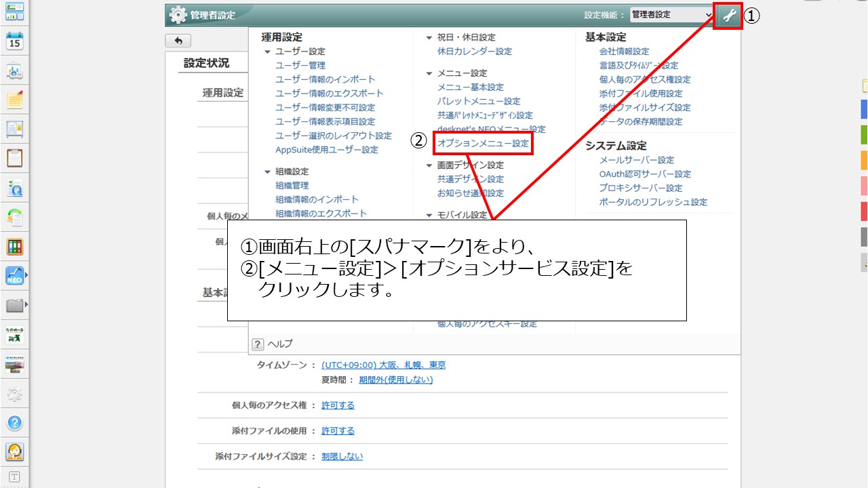Click the yellow sticky note sidebar icon
Screen dimensions: 868x488
(x=15, y=100)
